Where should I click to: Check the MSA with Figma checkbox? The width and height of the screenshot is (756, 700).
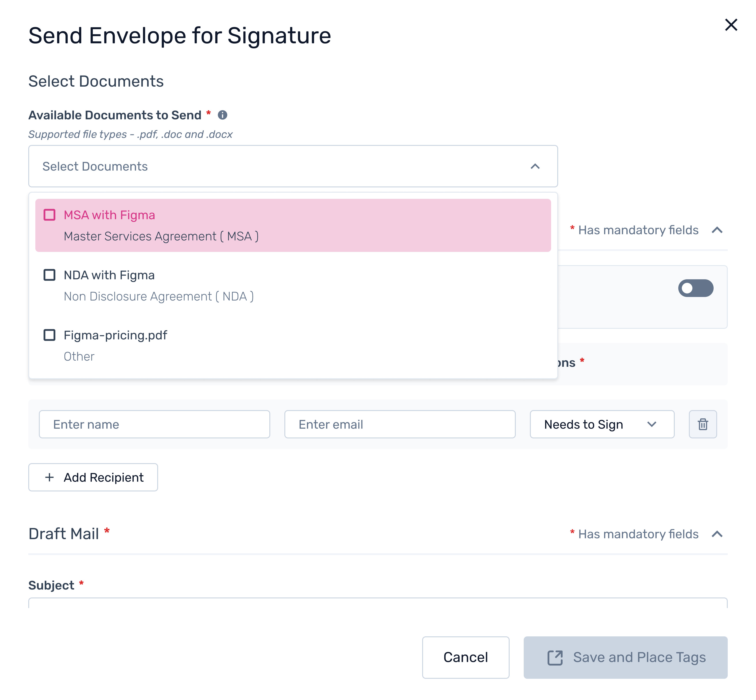pyautogui.click(x=50, y=215)
